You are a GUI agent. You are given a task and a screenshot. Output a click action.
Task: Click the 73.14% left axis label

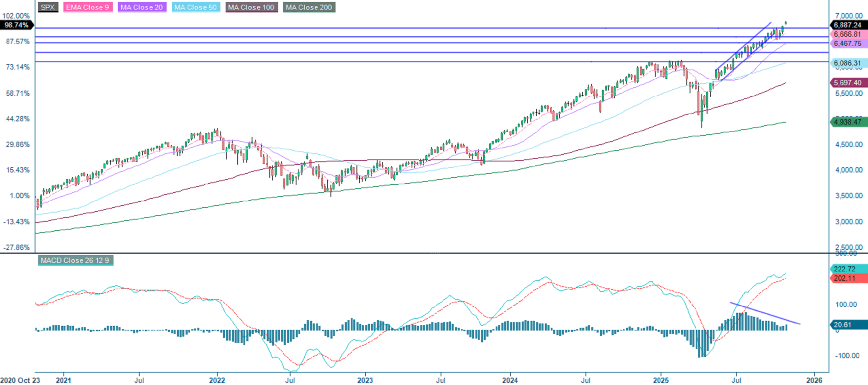click(x=17, y=67)
